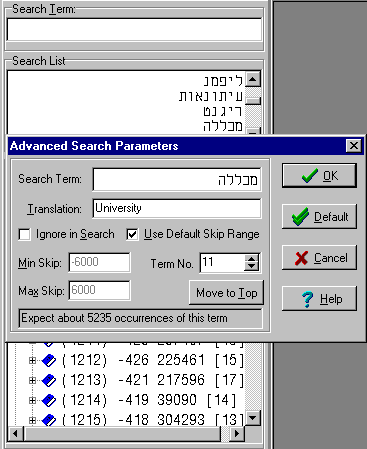Click the Search List scroll up arrow

coord(253,79)
